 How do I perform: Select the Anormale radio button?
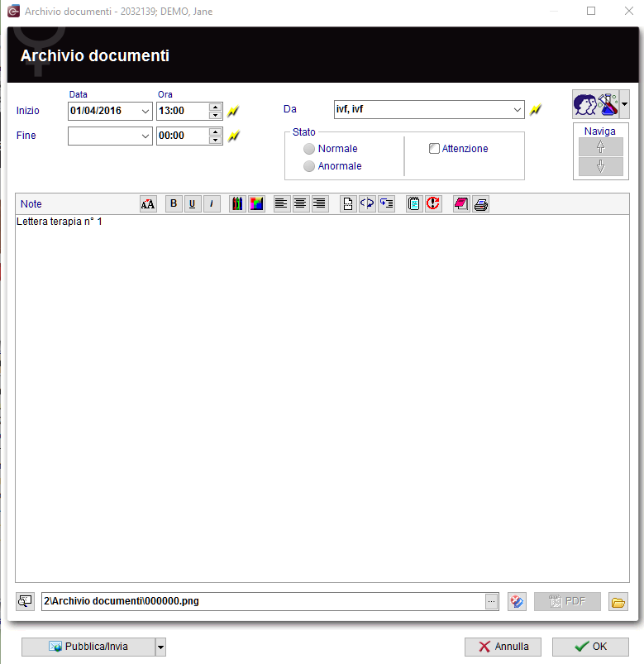(x=309, y=166)
